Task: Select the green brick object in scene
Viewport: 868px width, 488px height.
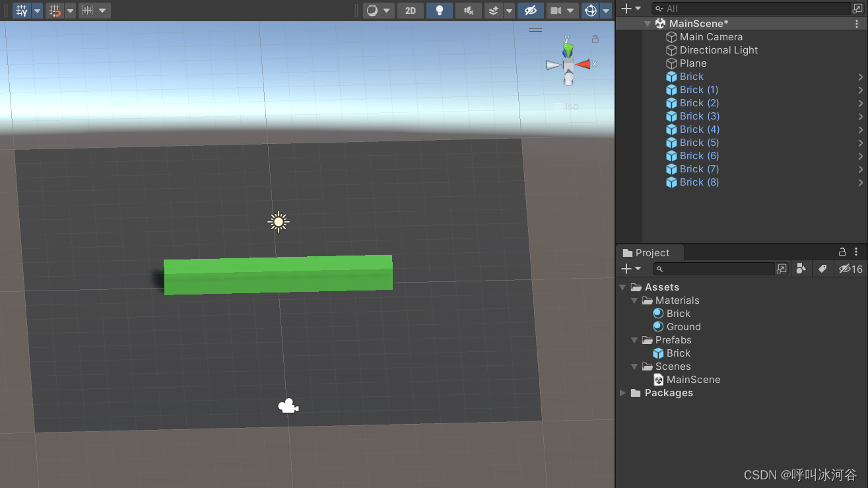Action: [x=278, y=274]
